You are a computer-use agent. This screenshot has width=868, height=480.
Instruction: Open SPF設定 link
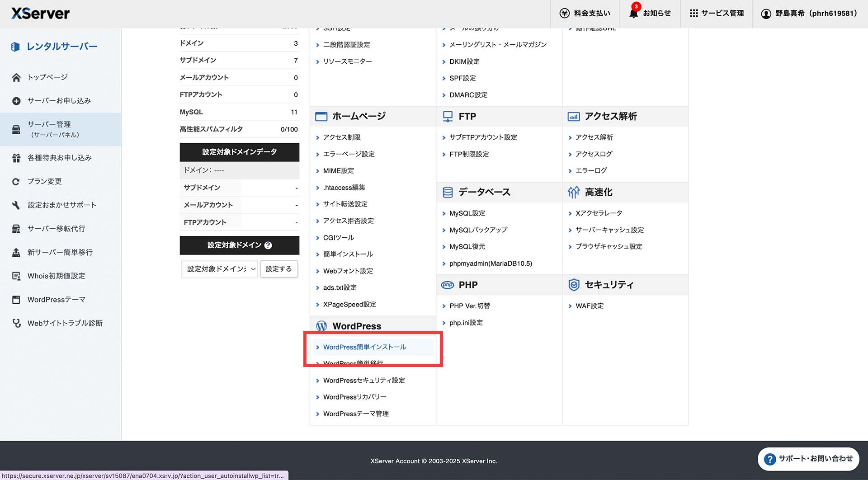point(462,78)
